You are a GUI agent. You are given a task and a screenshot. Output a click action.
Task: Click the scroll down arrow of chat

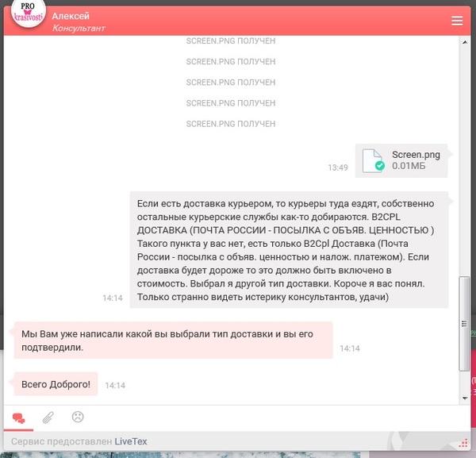465,398
